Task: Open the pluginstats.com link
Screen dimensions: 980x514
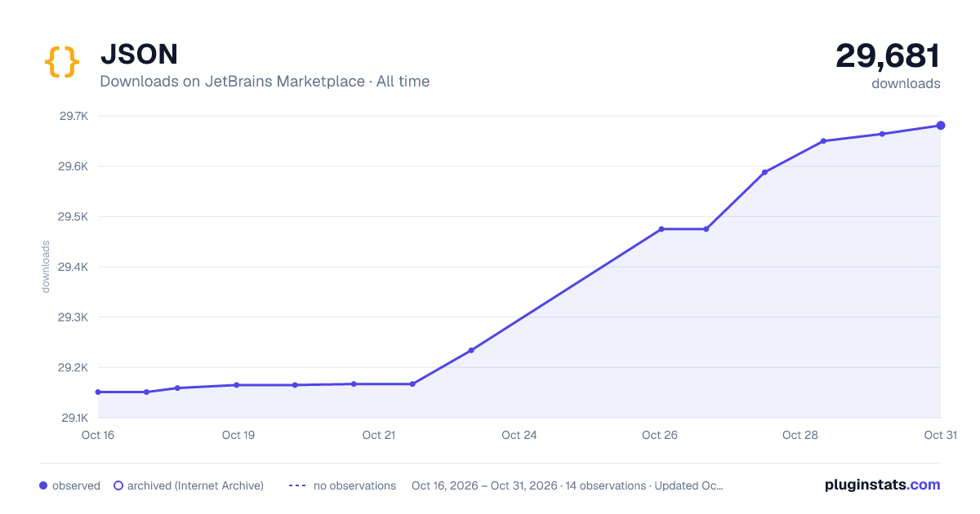Action: tap(882, 485)
